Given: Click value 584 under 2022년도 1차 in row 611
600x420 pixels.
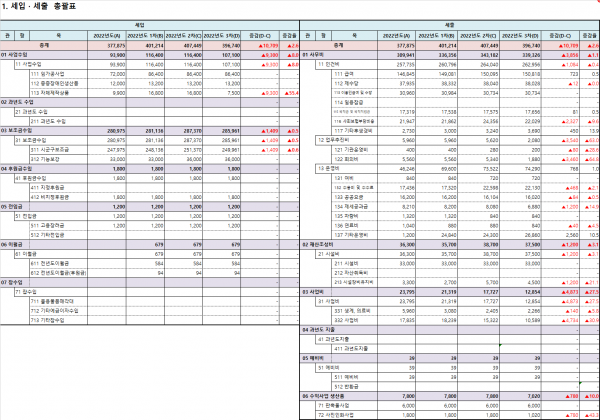Looking at the screenshot, I should [x=159, y=264].
